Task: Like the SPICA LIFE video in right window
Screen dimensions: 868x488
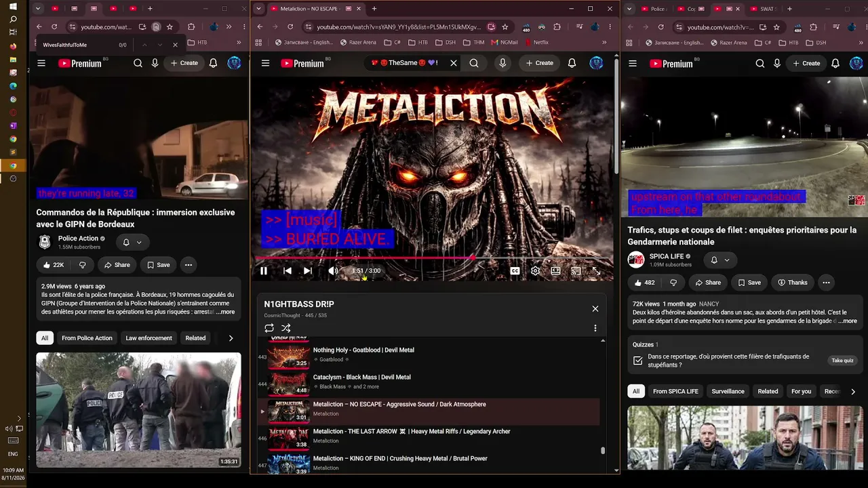Action: click(x=645, y=283)
